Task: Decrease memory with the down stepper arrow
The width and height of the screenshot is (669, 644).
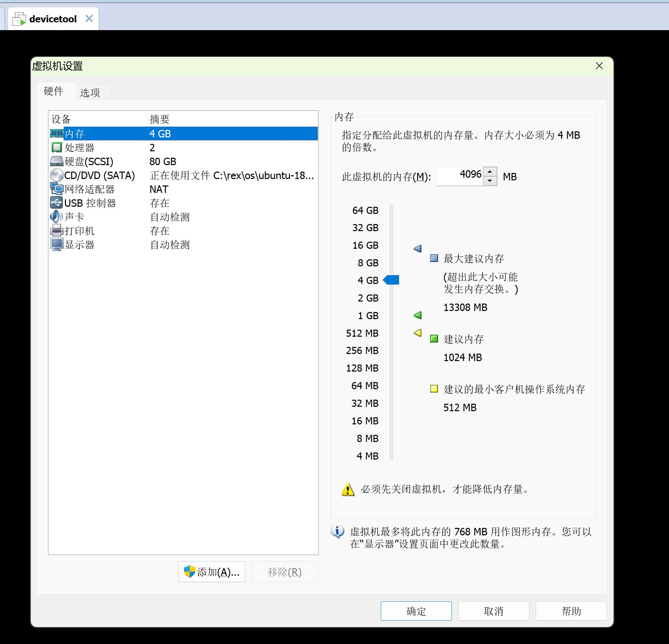Action: coord(490,181)
